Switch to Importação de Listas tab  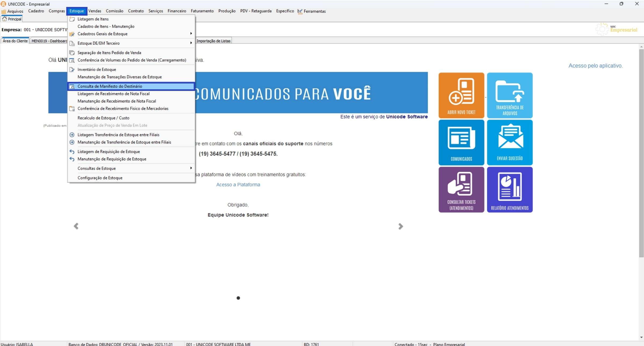tap(213, 41)
